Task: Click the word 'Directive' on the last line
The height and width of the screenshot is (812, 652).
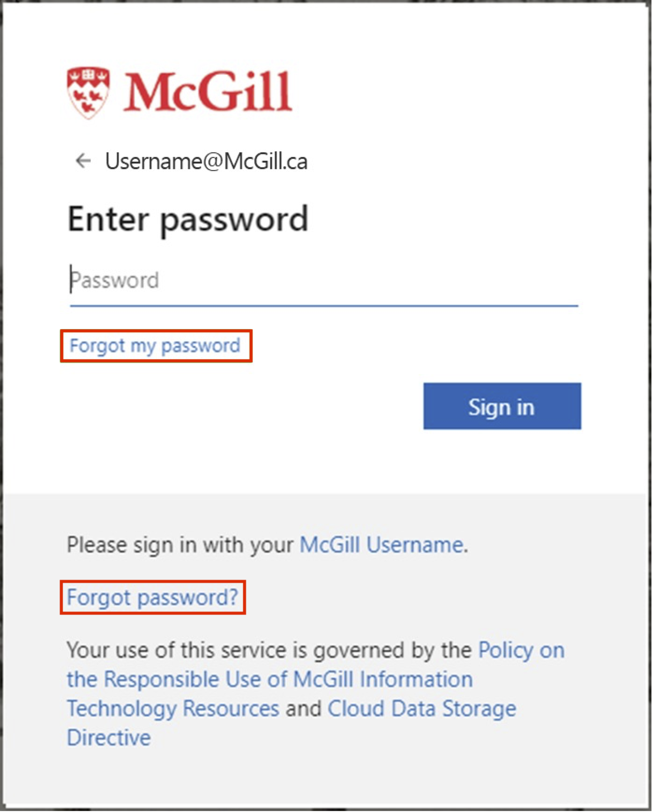Action: coord(109,738)
